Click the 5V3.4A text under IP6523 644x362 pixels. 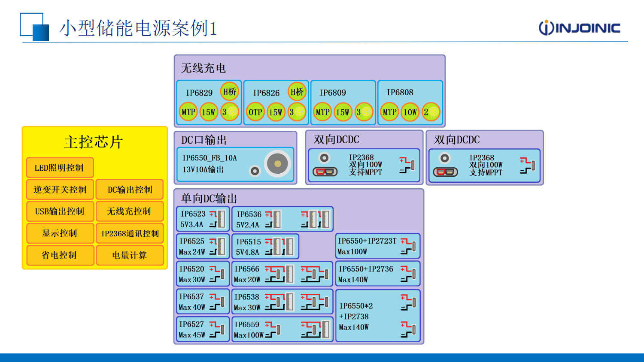point(192,224)
